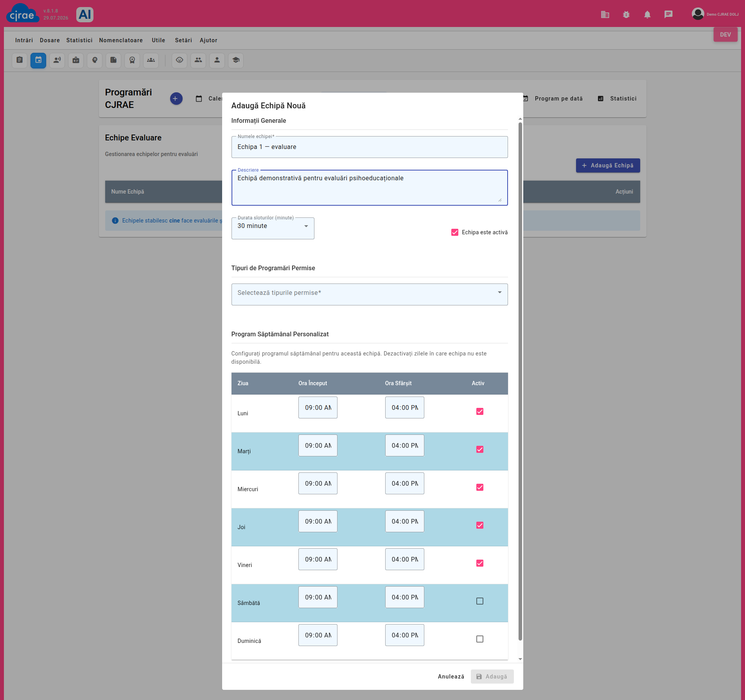Open the Nomenclatoare menu
Image resolution: width=745 pixels, height=700 pixels.
click(x=121, y=40)
